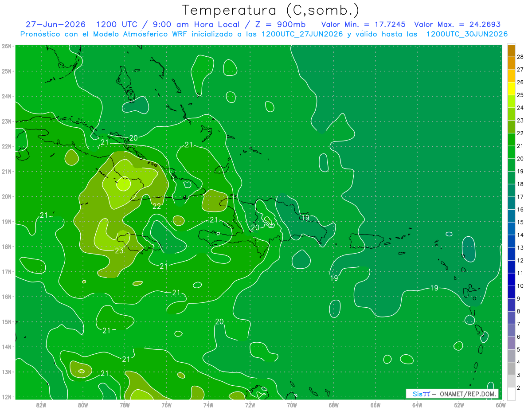Click the longitude axis label "70W"
The height and width of the screenshot is (411, 532).
click(x=292, y=404)
